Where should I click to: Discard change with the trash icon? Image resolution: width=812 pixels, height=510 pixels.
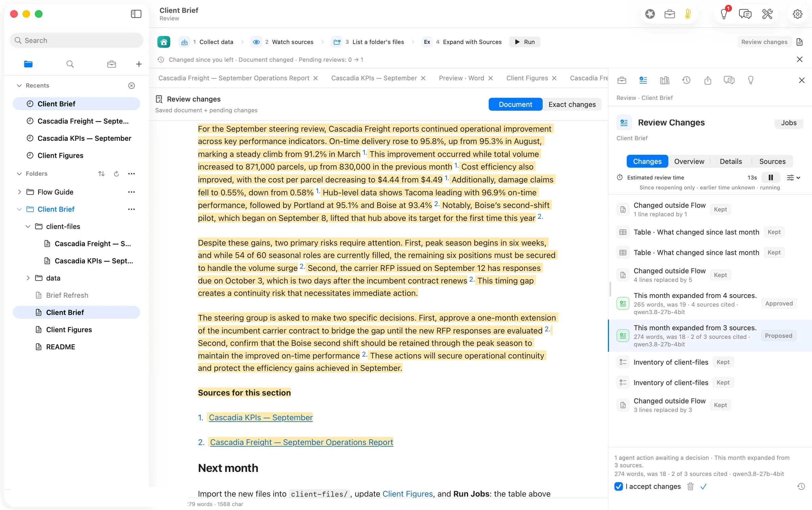[x=690, y=487]
